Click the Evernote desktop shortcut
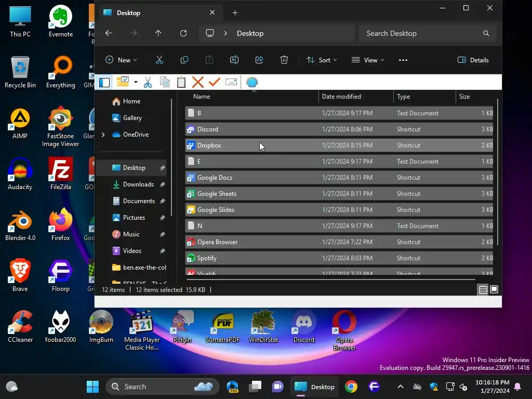532x399 pixels. [61, 21]
